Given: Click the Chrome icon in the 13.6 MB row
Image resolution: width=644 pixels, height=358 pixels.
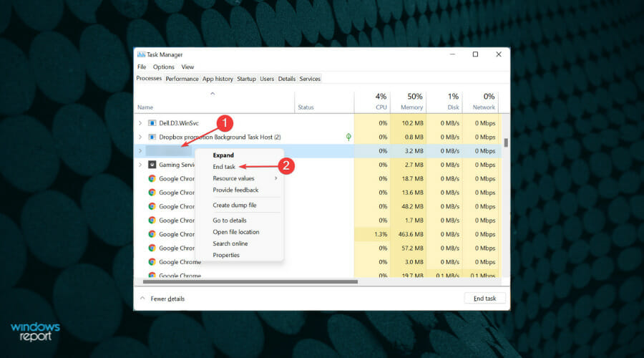Looking at the screenshot, I should 152,193.
